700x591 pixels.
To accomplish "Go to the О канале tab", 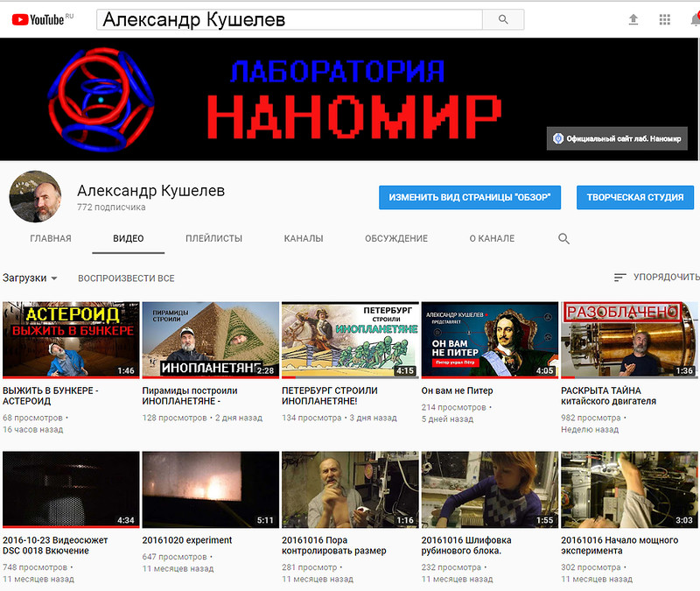I will [x=492, y=238].
